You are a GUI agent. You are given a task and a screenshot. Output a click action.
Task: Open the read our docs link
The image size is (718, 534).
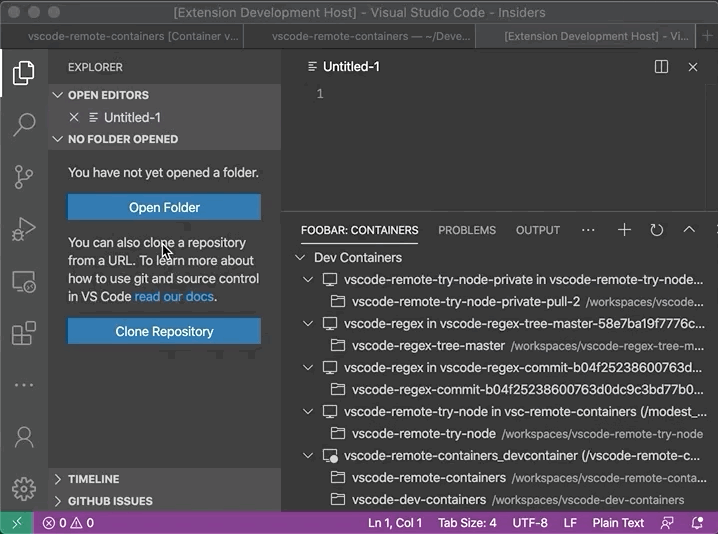point(174,297)
